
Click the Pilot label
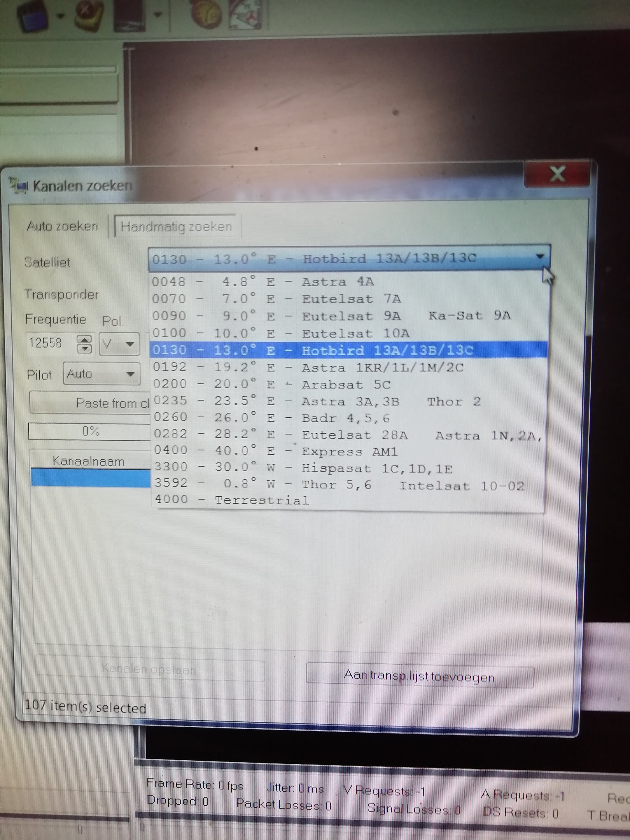pos(39,375)
